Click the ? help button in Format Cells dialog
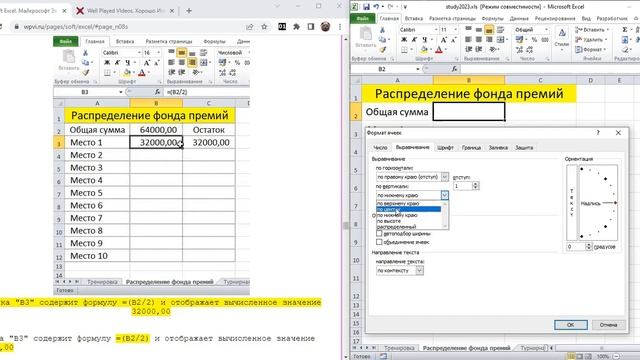The width and height of the screenshot is (640, 360). click(598, 133)
